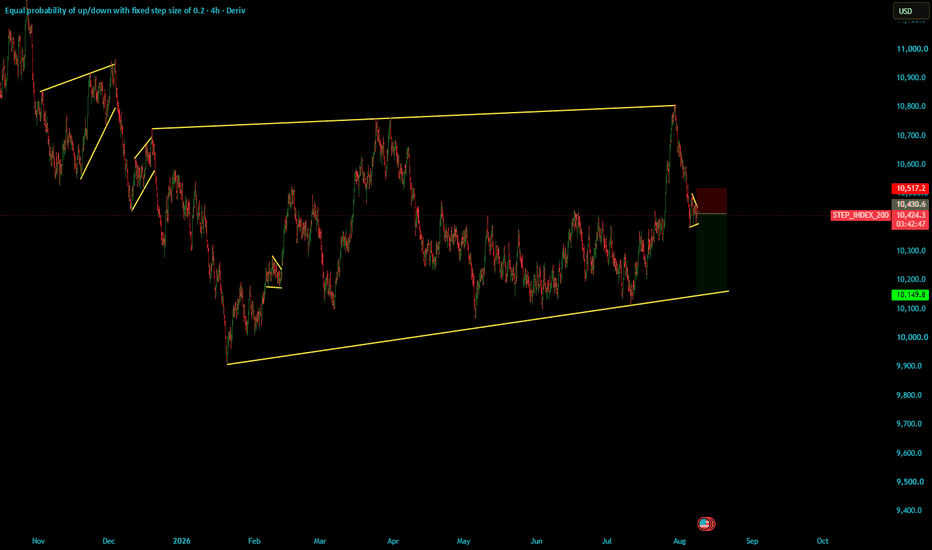Click the Aug label on time axis

679,541
